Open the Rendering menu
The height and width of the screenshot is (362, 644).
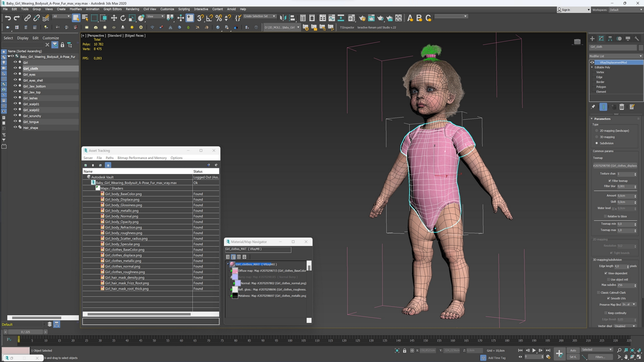pyautogui.click(x=132, y=9)
